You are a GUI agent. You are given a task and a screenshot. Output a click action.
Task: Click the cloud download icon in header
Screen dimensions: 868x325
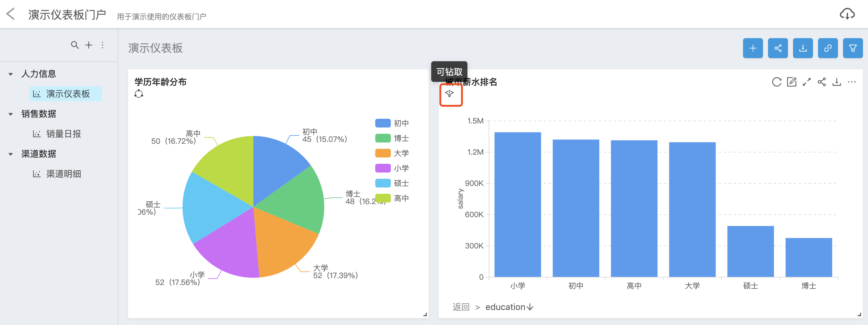[x=846, y=14]
